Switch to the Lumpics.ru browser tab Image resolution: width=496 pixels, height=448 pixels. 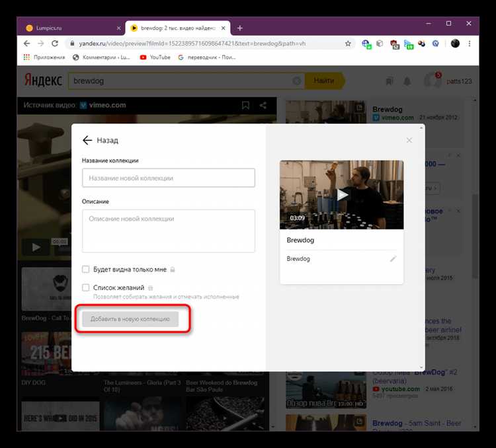(x=71, y=28)
